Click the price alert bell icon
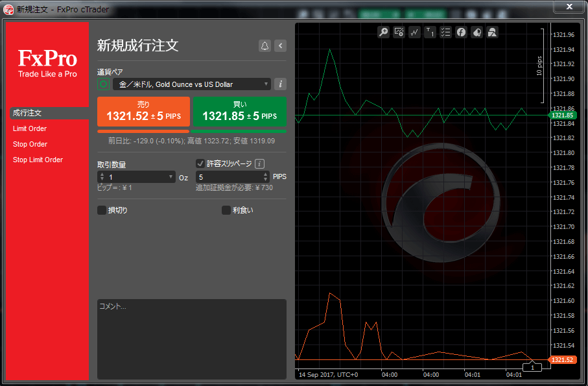Image resolution: width=588 pixels, height=386 pixels. click(265, 46)
